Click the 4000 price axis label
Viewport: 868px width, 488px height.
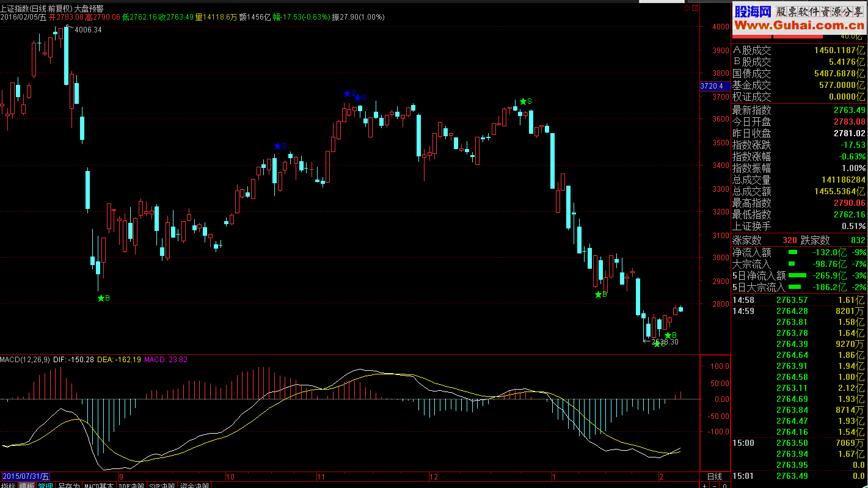(721, 27)
